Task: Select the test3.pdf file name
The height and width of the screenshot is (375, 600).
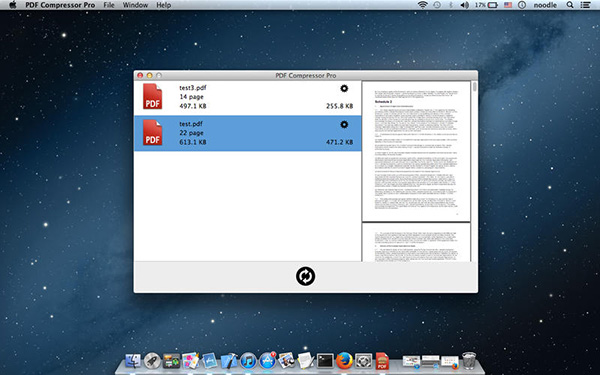Action: click(x=193, y=88)
